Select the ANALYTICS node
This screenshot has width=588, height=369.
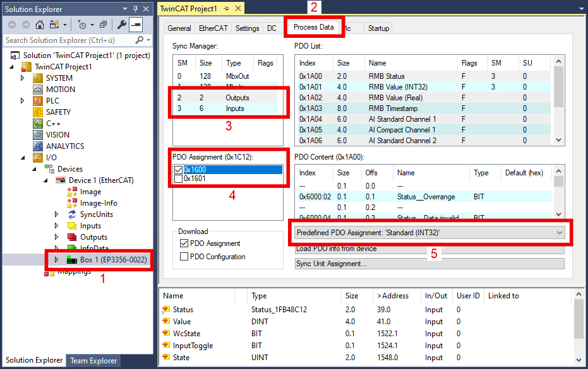65,146
